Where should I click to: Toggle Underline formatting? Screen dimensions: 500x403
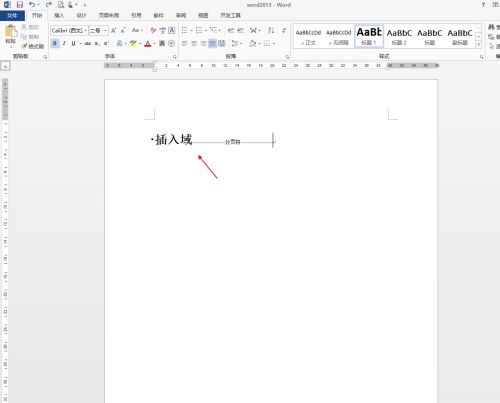[x=73, y=43]
